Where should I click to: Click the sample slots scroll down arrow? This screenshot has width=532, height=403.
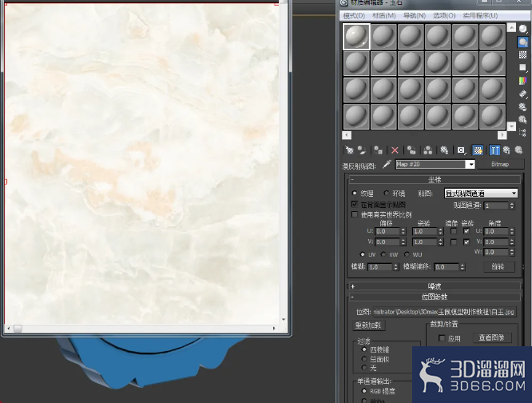(x=511, y=126)
